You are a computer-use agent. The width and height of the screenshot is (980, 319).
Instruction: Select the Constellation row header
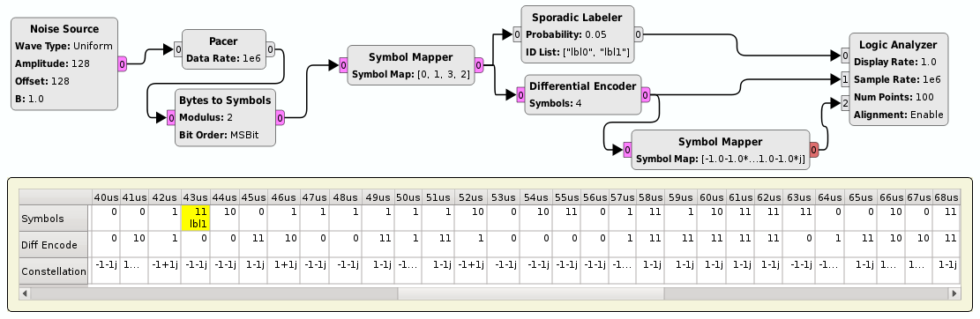click(x=54, y=271)
